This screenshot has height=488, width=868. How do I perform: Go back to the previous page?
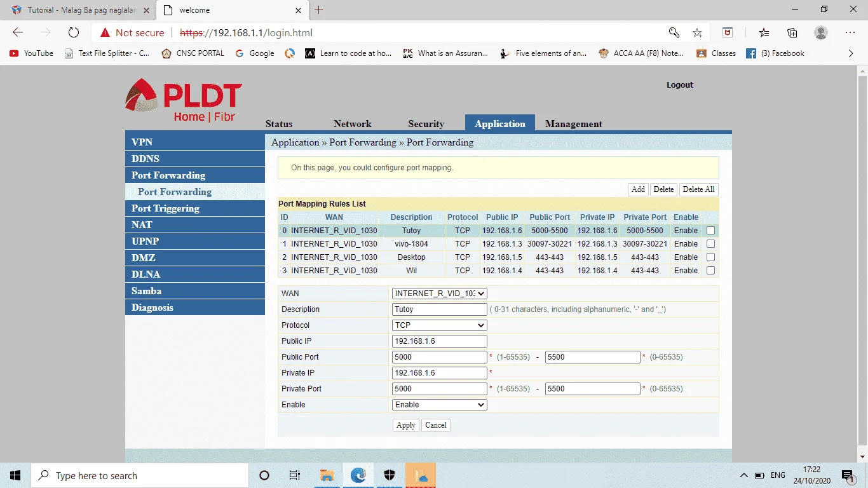pos(18,32)
